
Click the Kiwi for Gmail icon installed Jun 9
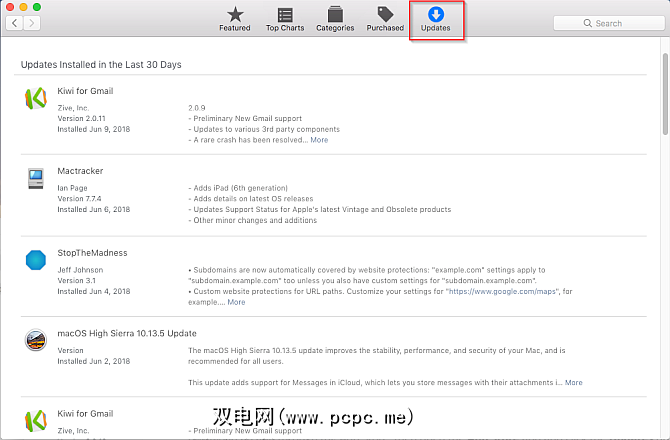[x=36, y=98]
